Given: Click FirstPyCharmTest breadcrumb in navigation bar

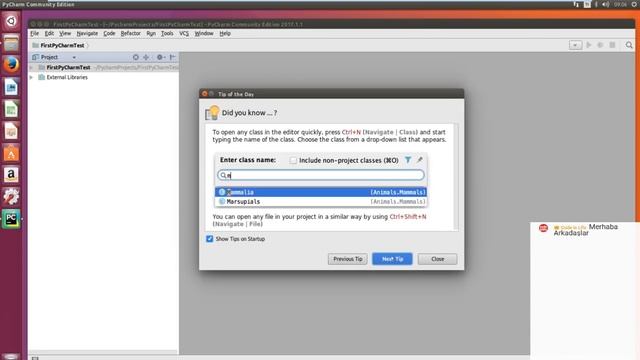Looking at the screenshot, I should tap(62, 45).
